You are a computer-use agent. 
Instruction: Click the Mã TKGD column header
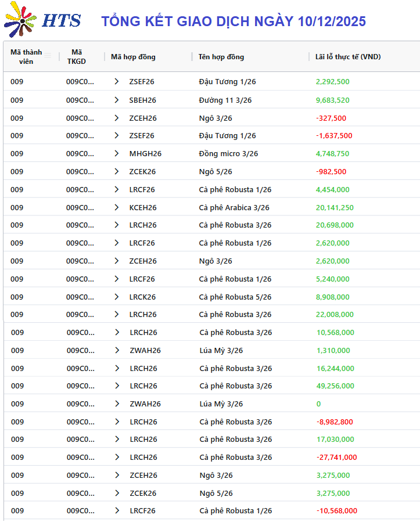click(x=76, y=57)
